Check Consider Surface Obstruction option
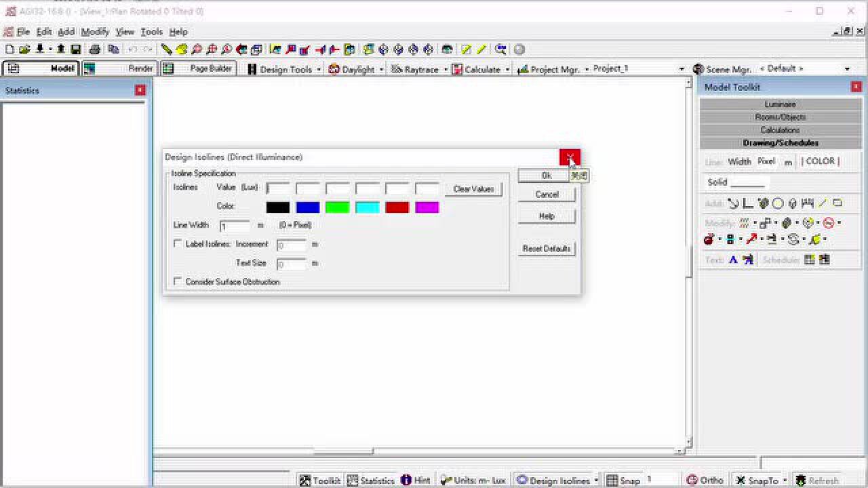The width and height of the screenshot is (868, 488). (178, 281)
